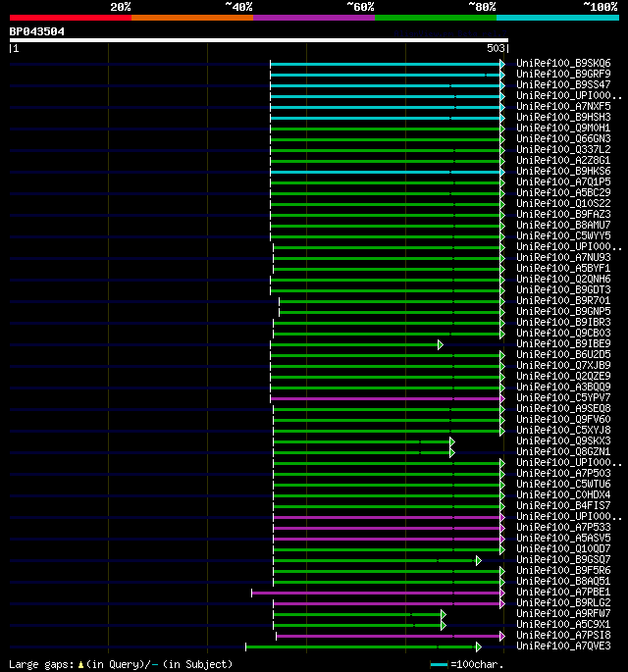Click the query end position 503
The height and width of the screenshot is (672, 628).
496,48
